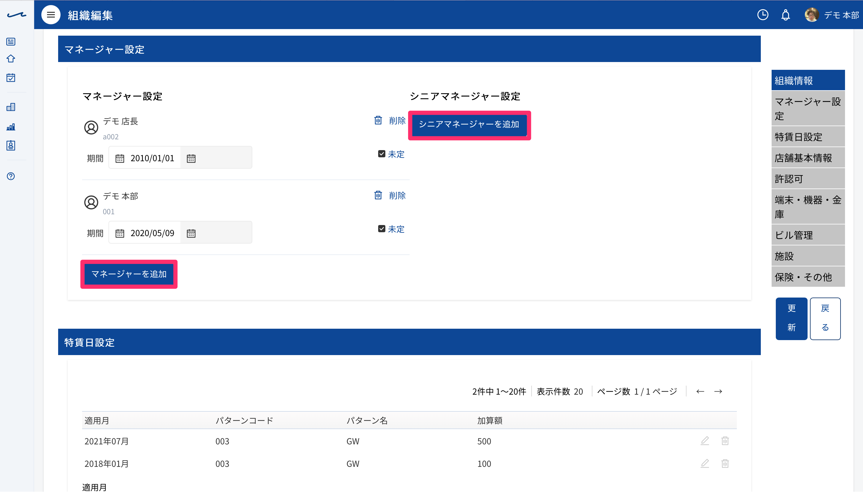
Task: Click the wave logo in the sidebar
Action: tap(16, 15)
